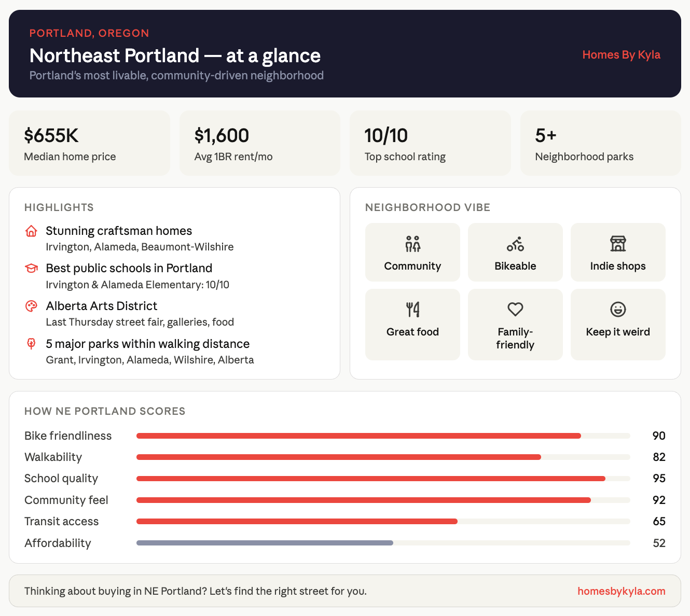
Task: Click the score value 82
Action: [659, 457]
